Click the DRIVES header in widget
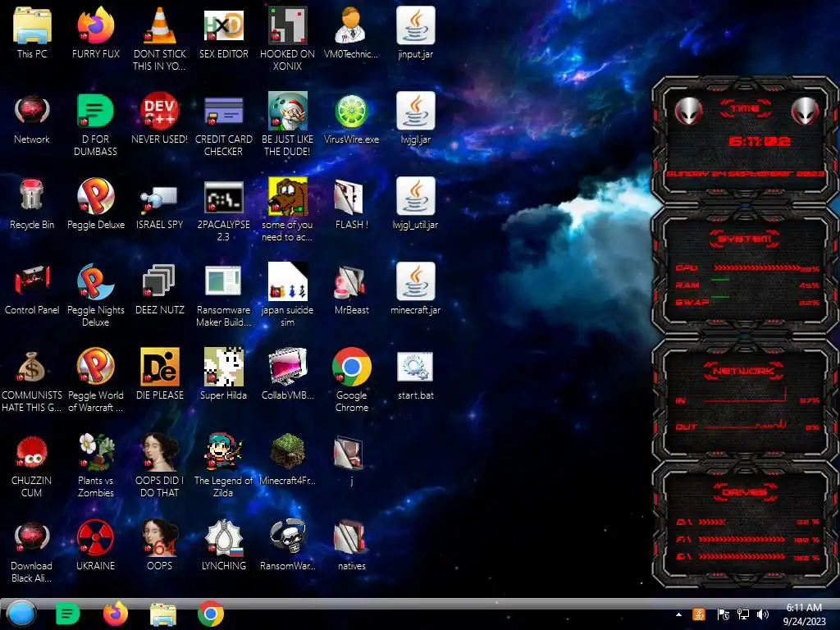Image resolution: width=840 pixels, height=630 pixels. 745,492
